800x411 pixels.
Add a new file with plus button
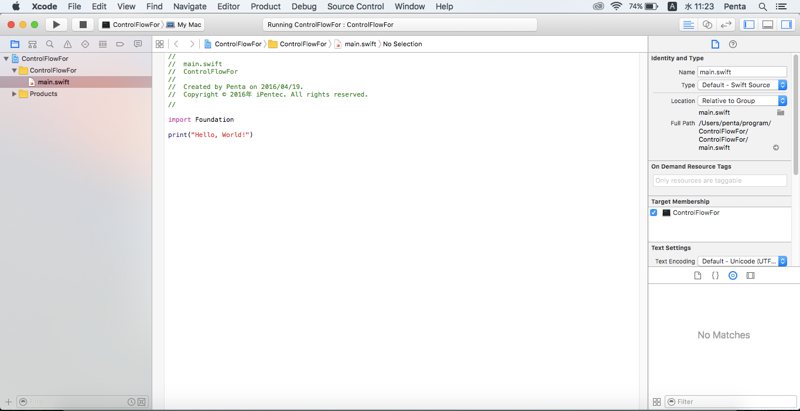8,402
